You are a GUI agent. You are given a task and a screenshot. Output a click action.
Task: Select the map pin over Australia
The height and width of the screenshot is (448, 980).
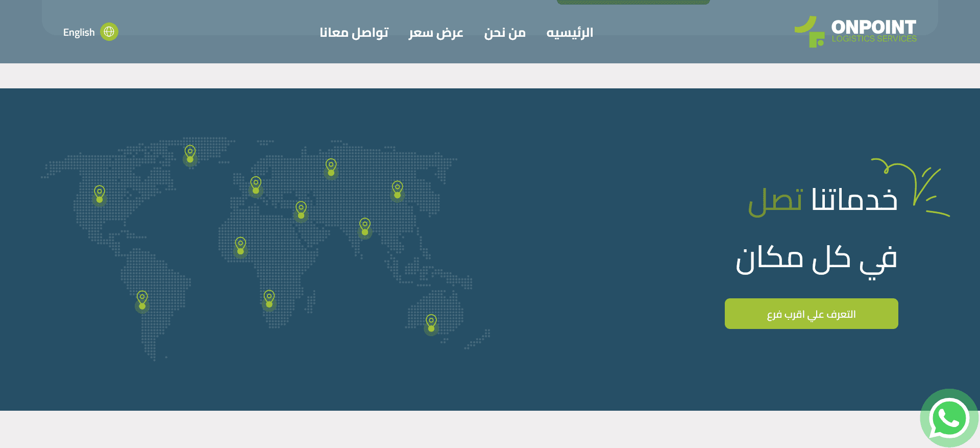(x=431, y=324)
